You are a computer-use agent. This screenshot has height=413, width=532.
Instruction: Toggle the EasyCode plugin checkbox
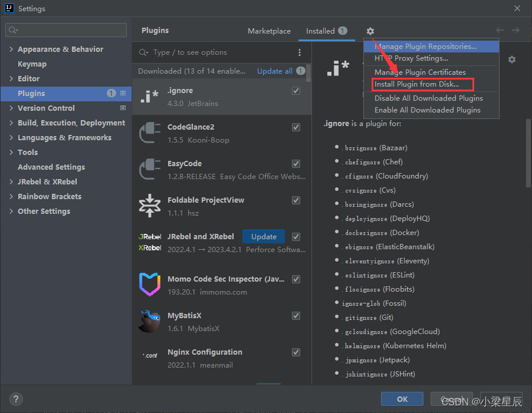coord(296,164)
